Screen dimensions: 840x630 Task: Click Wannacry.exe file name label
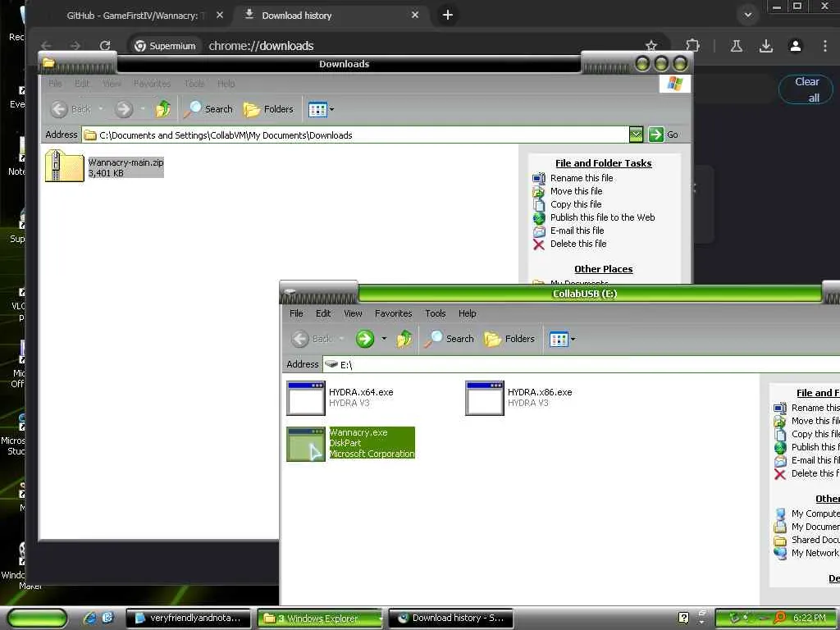click(358, 432)
